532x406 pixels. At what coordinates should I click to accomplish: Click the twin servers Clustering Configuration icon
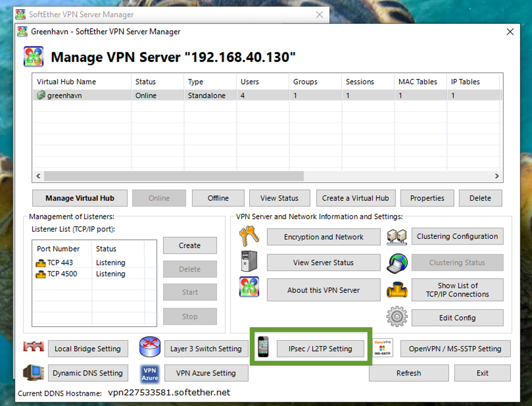pyautogui.click(x=397, y=237)
